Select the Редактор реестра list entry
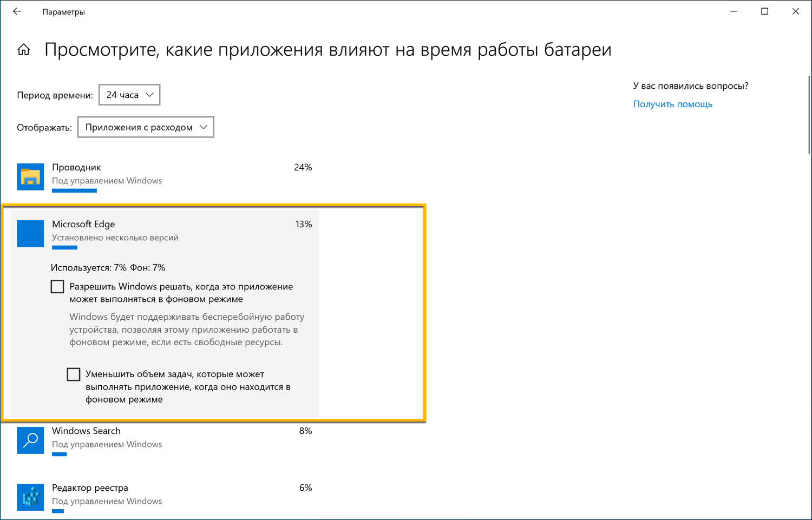The width and height of the screenshot is (812, 520). [x=162, y=497]
